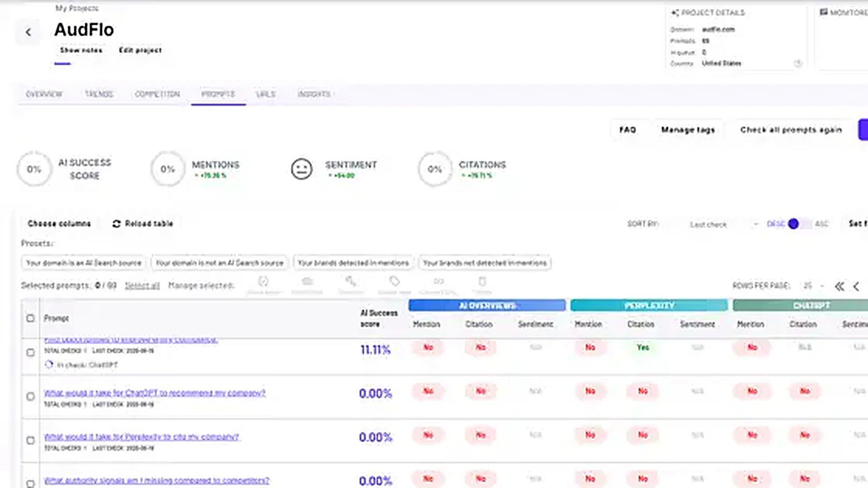The width and height of the screenshot is (868, 488).
Task: Click the In check ChatGPT spinner icon
Action: pyautogui.click(x=49, y=365)
